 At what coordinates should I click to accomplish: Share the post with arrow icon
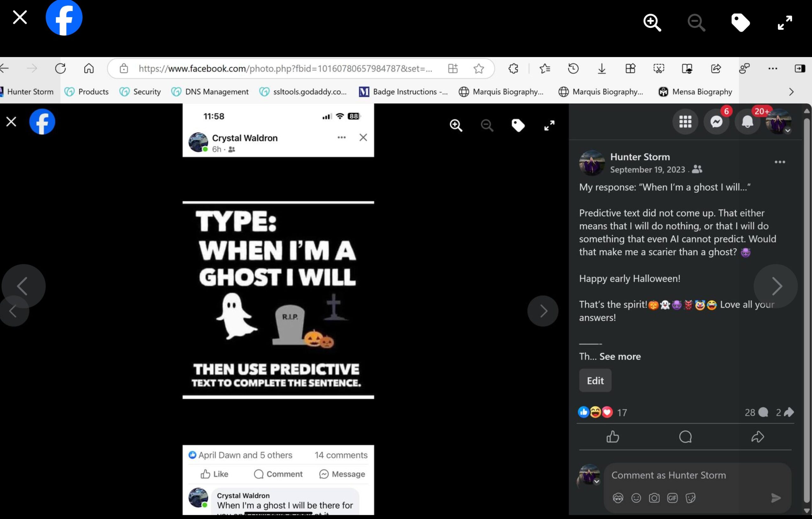point(757,437)
